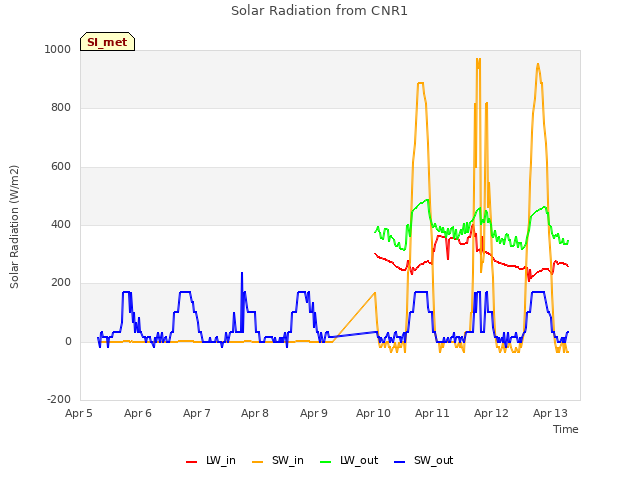Toggle the SW_out legend entry
Image resolution: width=640 pixels, height=480 pixels.
(424, 460)
